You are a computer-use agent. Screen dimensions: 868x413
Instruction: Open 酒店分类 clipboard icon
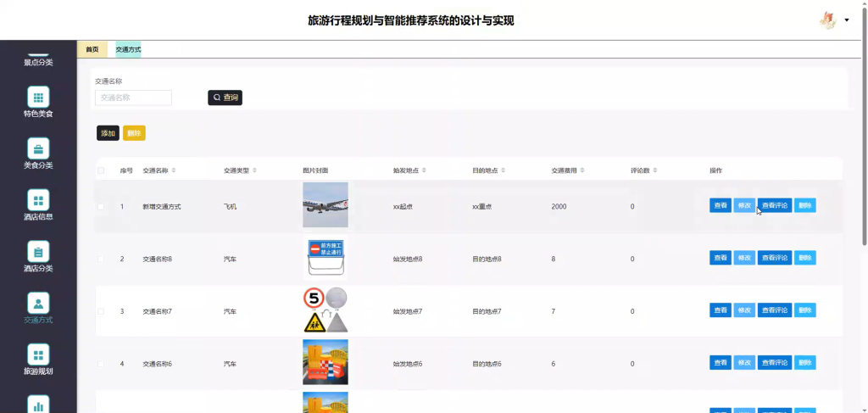click(38, 251)
